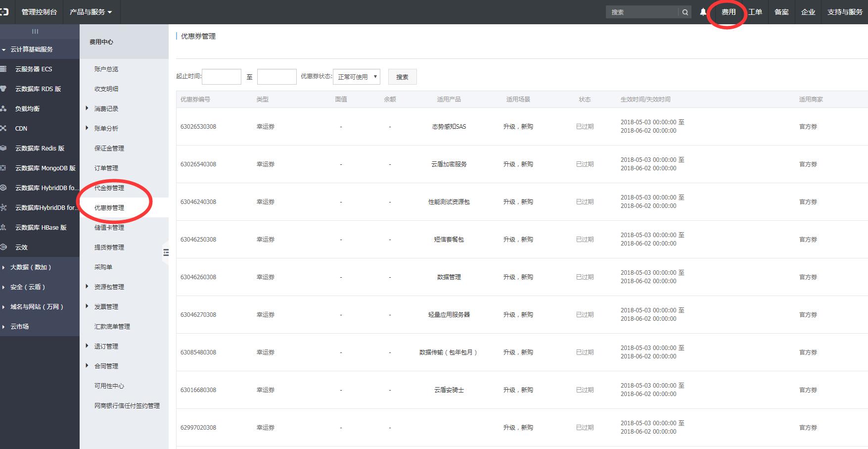Image resolution: width=868 pixels, height=449 pixels.
Task: Open the 优惠券状态 dropdown
Action: pyautogui.click(x=357, y=77)
